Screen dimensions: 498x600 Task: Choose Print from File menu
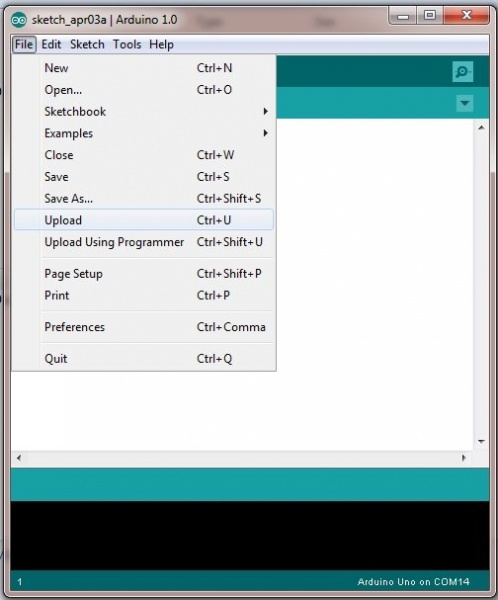[144, 295]
